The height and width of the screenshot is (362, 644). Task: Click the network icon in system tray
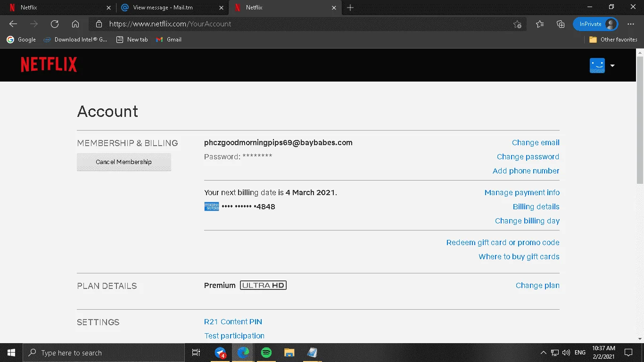(x=555, y=353)
